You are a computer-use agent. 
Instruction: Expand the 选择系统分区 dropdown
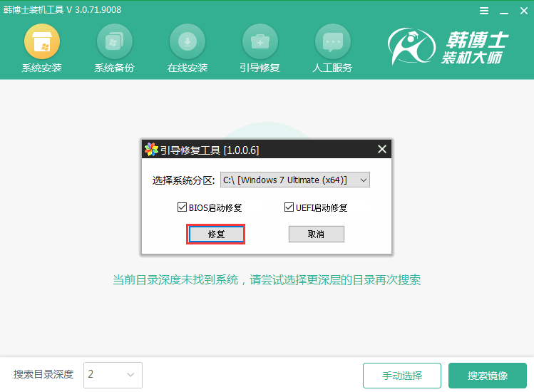[x=294, y=180]
